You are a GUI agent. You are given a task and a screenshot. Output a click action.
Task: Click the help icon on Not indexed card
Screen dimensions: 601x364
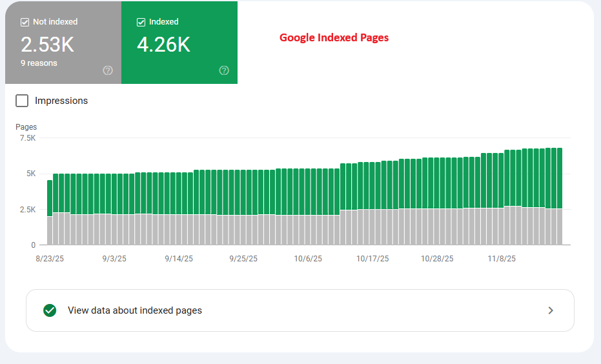click(108, 70)
